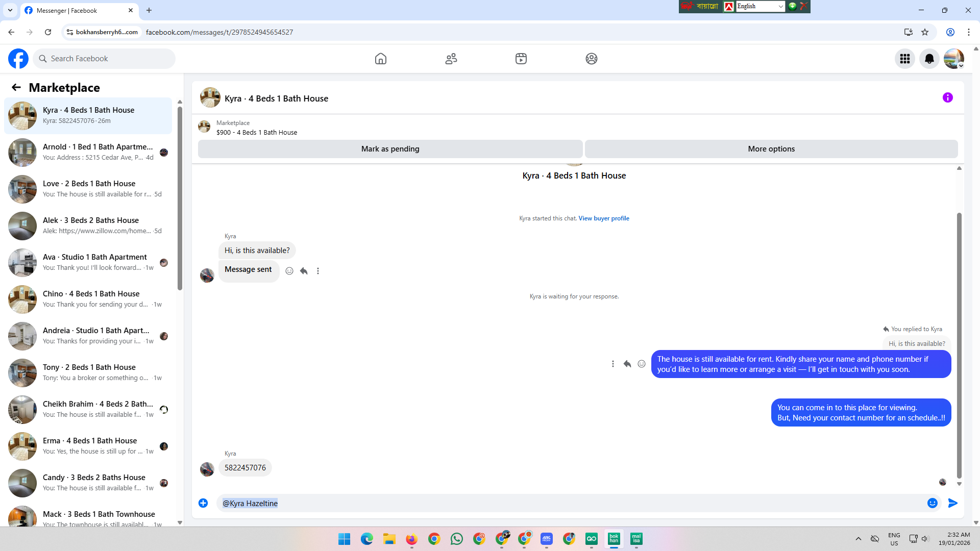This screenshot has height=551, width=980.
Task: React to the house available message
Action: (642, 364)
